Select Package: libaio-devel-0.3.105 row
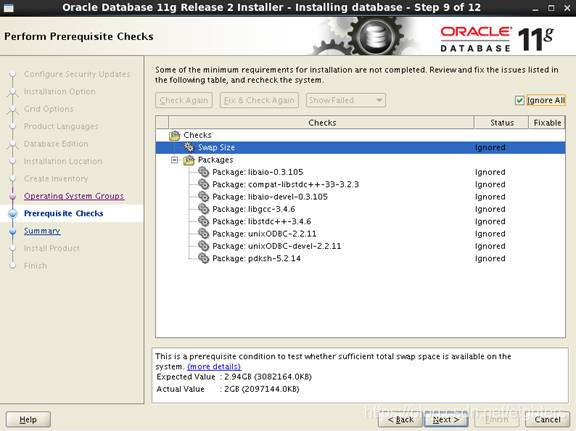The image size is (576, 431). [360, 197]
